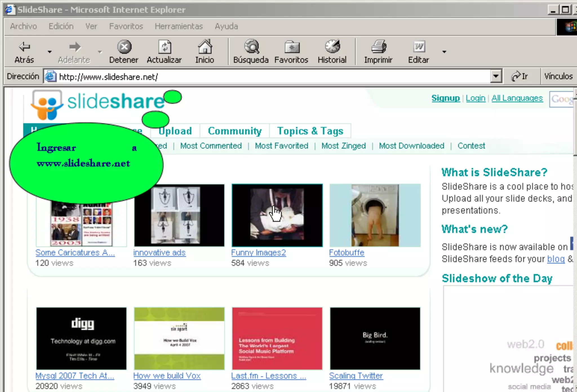Click the address bar URL field
Screen dimensions: 577x392
point(254,77)
